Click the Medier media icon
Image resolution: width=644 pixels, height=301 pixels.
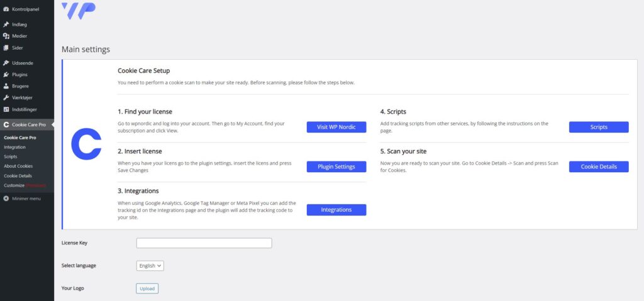click(x=6, y=36)
